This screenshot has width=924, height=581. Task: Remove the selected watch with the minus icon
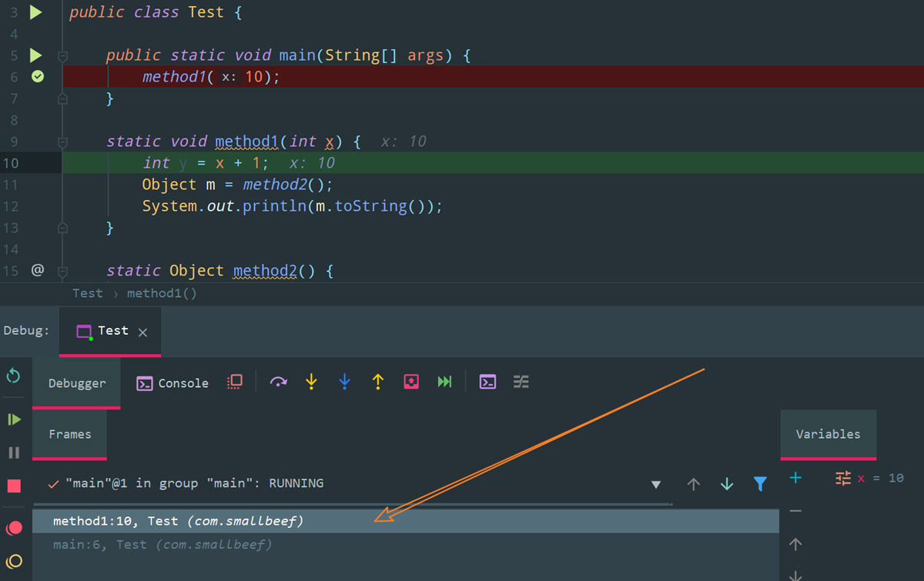point(796,511)
